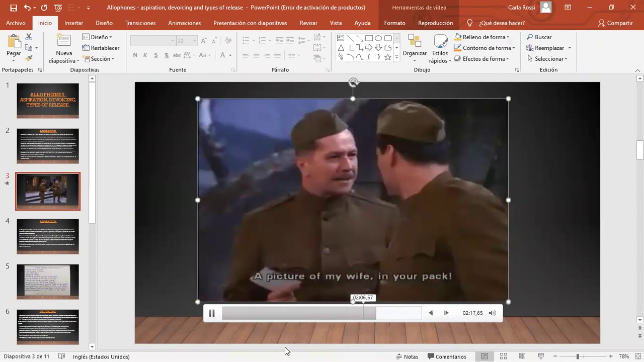Toggle Notas notes pane
This screenshot has width=644, height=362.
pos(407,356)
